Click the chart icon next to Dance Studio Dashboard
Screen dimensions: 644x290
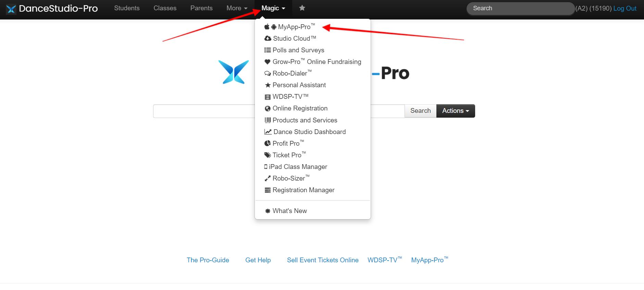268,132
